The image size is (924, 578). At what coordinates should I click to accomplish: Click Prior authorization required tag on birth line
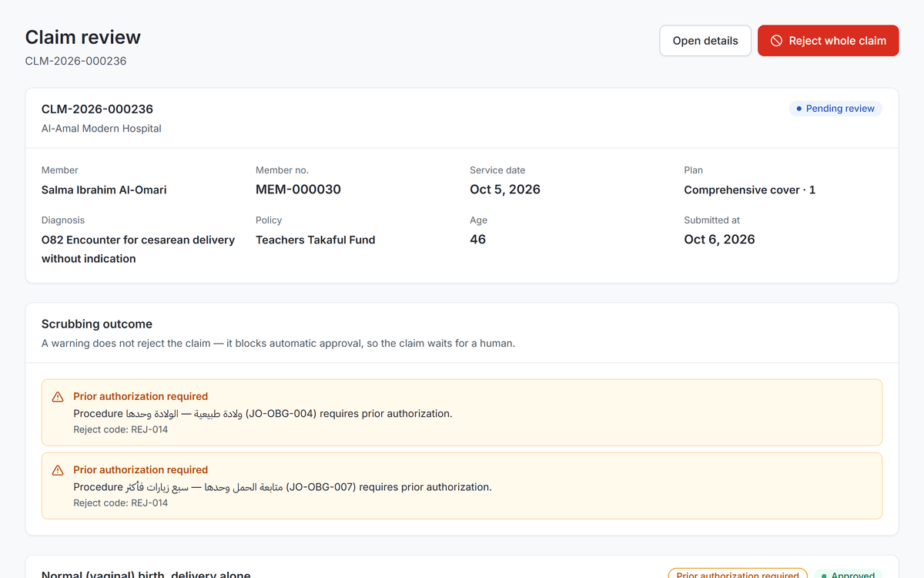[738, 575]
